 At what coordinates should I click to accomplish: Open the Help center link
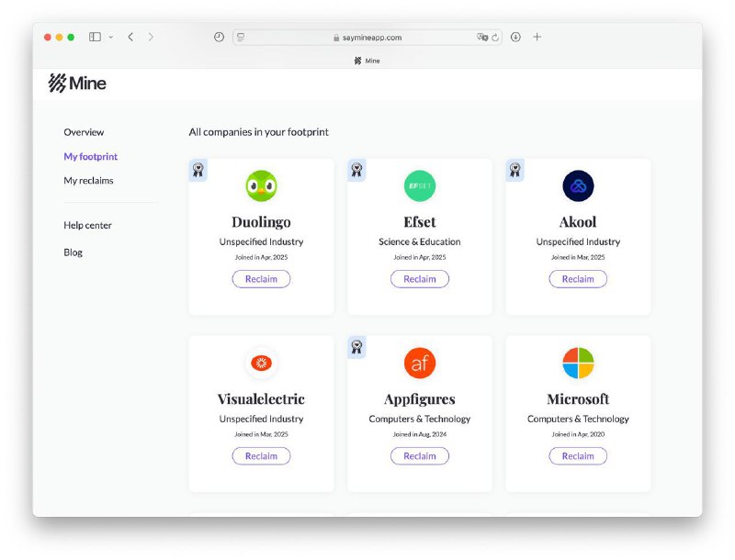pyautogui.click(x=87, y=225)
